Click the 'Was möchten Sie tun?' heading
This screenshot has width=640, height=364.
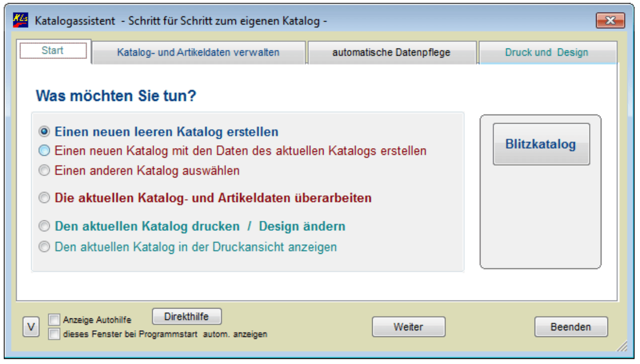coord(116,96)
